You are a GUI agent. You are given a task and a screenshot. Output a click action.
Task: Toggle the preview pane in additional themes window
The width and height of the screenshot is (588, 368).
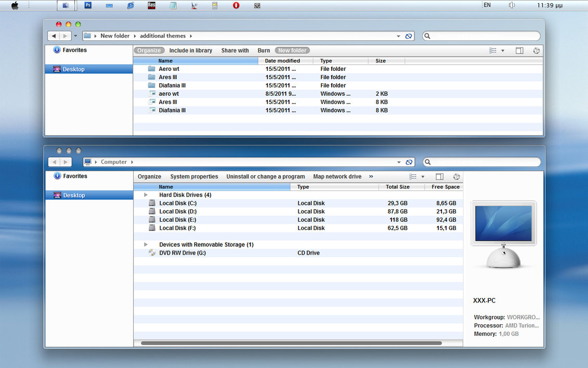tap(519, 50)
